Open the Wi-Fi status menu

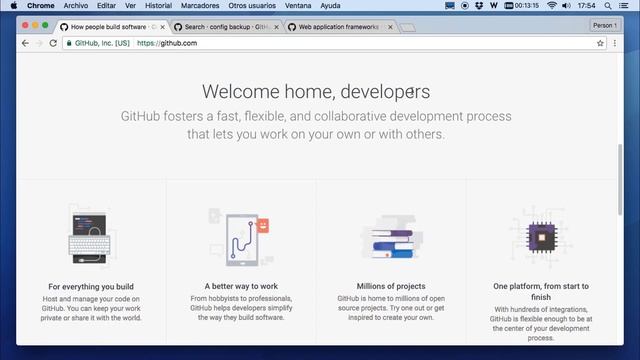point(552,6)
